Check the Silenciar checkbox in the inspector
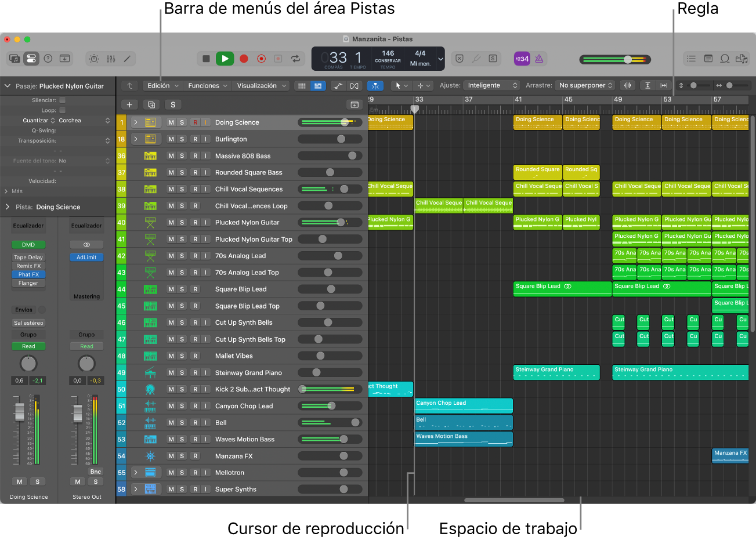The width and height of the screenshot is (756, 540). [x=63, y=100]
